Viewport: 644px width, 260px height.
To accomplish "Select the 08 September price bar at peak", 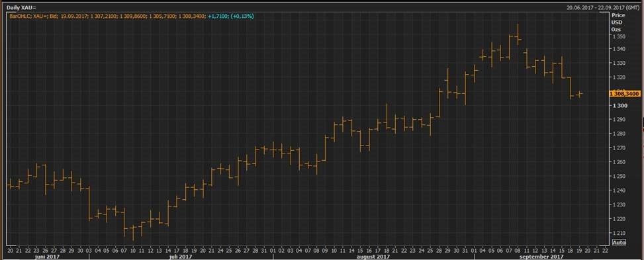I will click(x=518, y=34).
